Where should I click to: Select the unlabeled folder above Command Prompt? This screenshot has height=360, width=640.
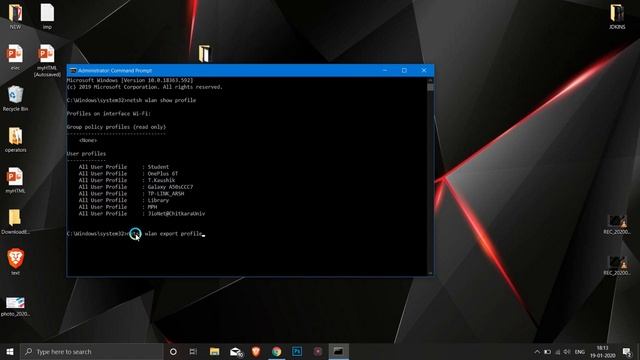(x=204, y=53)
